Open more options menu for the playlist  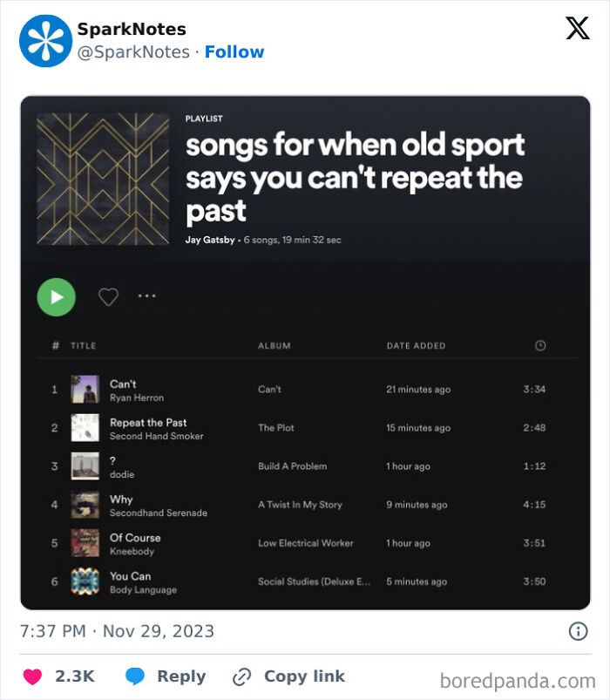coord(146,296)
